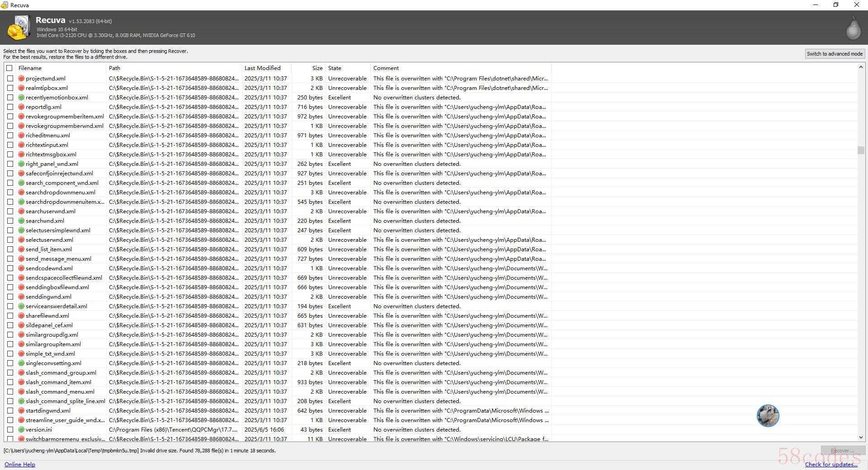Open the Check for updates link

831,465
